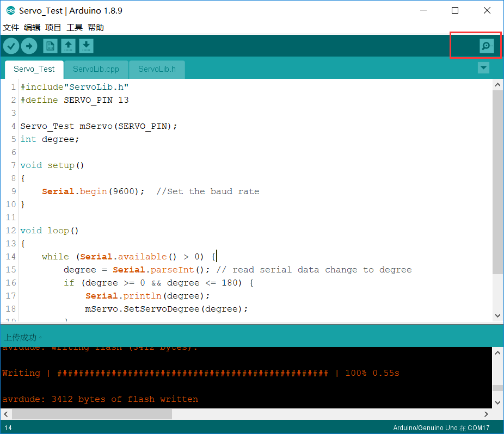The image size is (504, 434).
Task: Open the 工具 menu
Action: point(75,28)
